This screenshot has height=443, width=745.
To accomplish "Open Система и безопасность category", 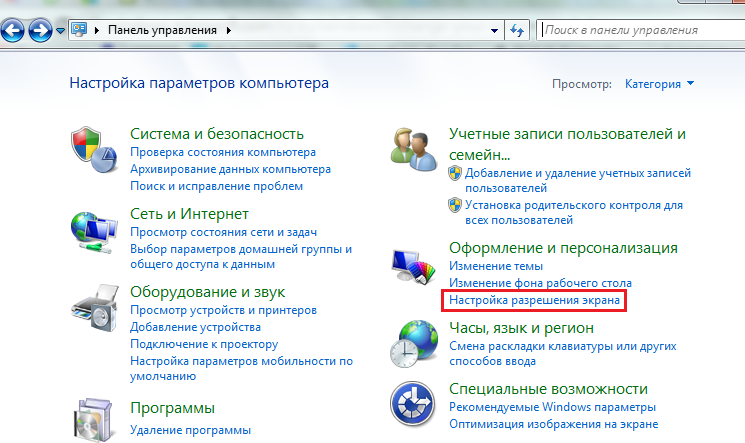I will tap(217, 134).
